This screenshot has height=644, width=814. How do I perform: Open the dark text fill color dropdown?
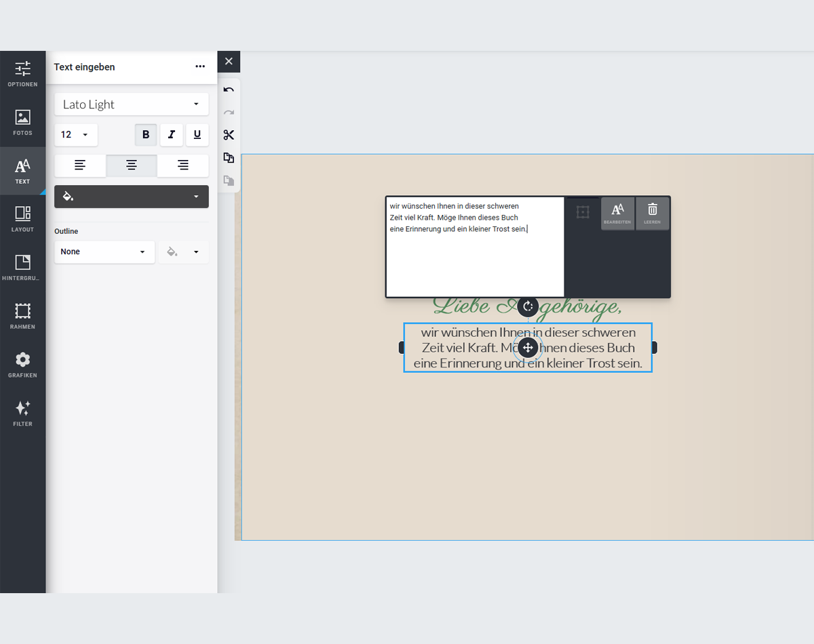(x=132, y=197)
